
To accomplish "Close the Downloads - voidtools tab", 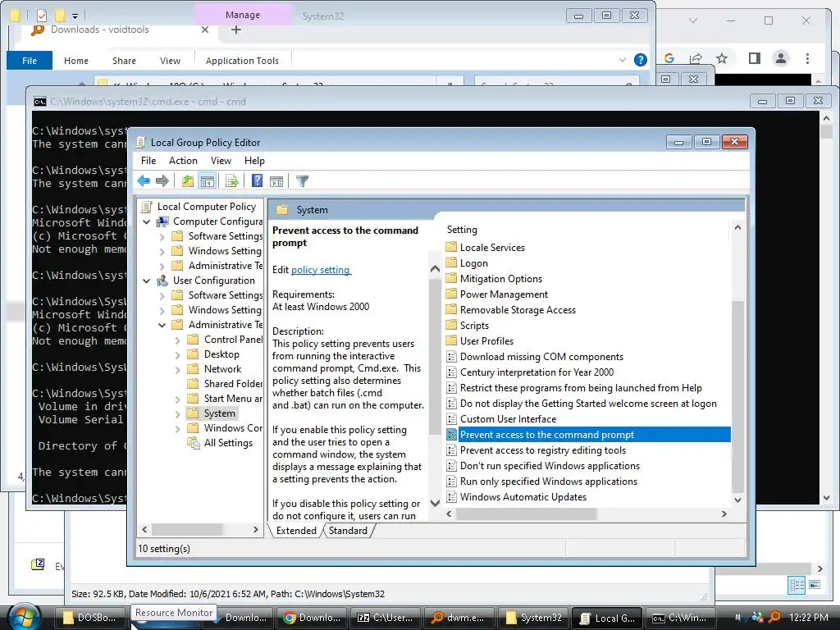I will 204,30.
